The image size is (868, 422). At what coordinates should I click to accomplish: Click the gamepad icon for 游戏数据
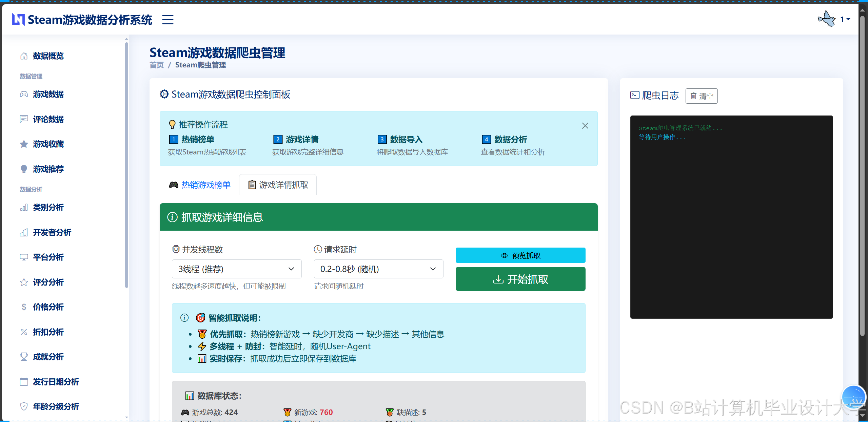tap(23, 94)
